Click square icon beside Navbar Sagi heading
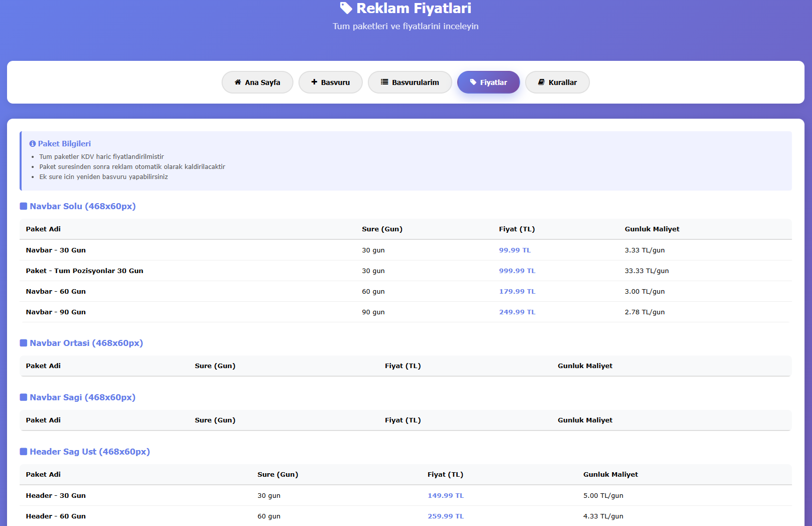 pos(23,397)
